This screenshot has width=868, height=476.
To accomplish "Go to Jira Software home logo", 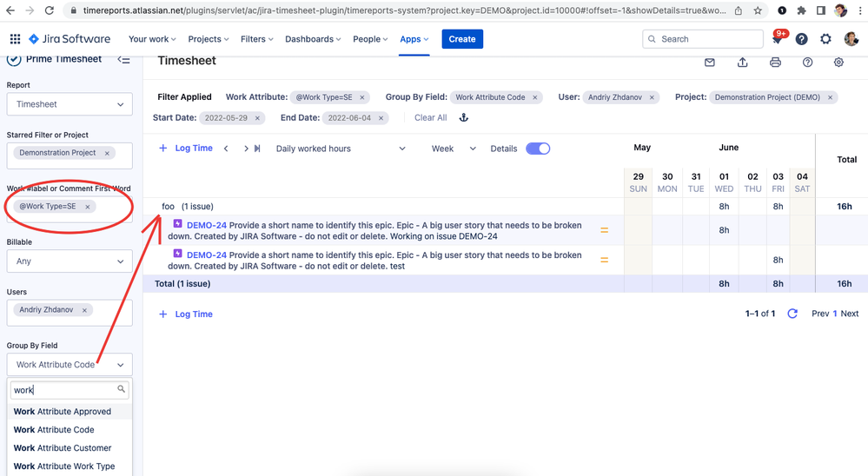I will point(70,39).
